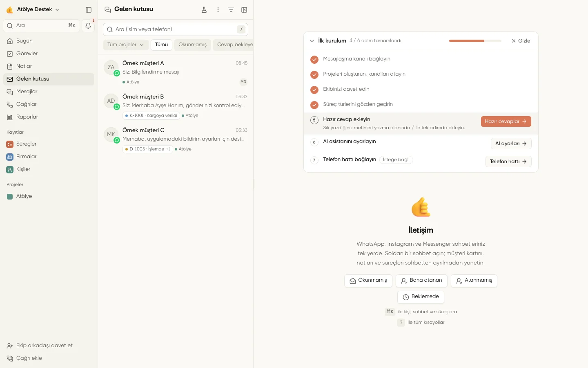The width and height of the screenshot is (588, 368).
Task: Open Bugün from sidebar
Action: pos(49,41)
